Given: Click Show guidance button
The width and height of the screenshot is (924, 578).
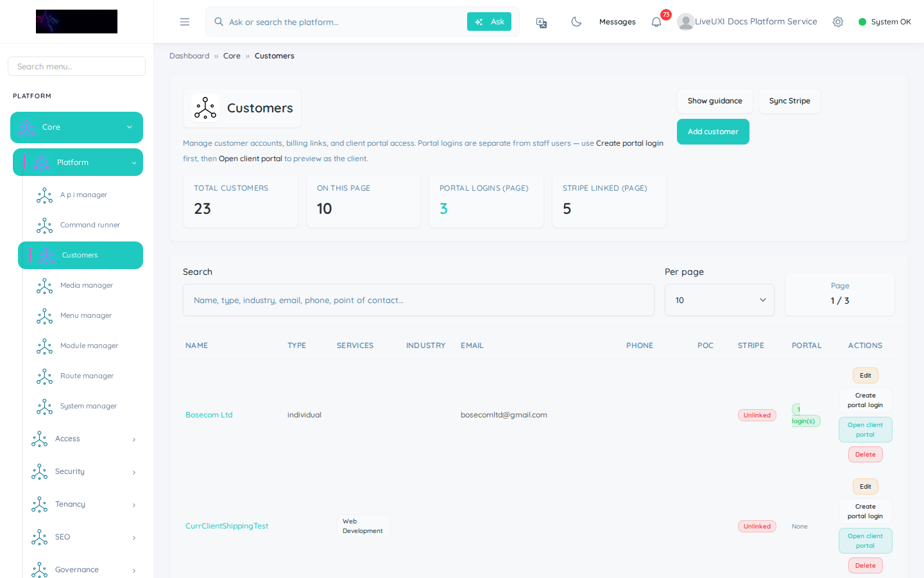Looking at the screenshot, I should pyautogui.click(x=715, y=101).
